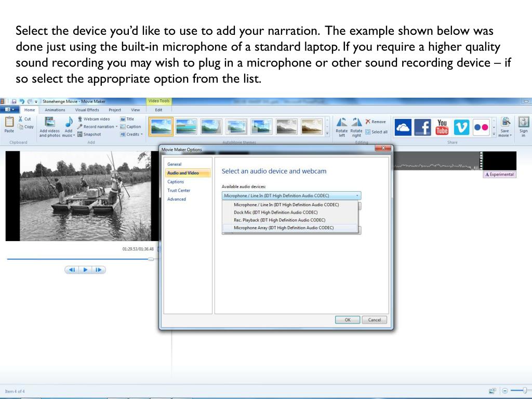Close the Movie Maker Options dialog

384,148
